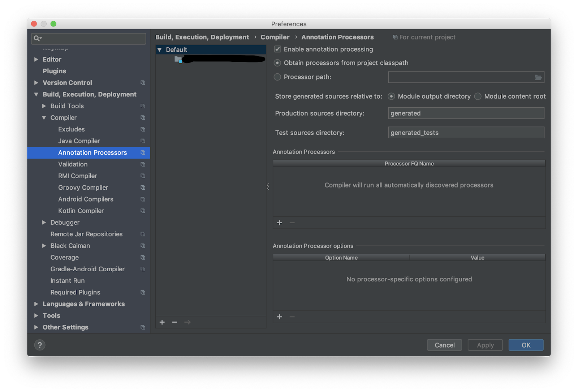Image resolution: width=578 pixels, height=392 pixels.
Task: Click the project-level icon beside Required Plugins
Action: pyautogui.click(x=143, y=292)
